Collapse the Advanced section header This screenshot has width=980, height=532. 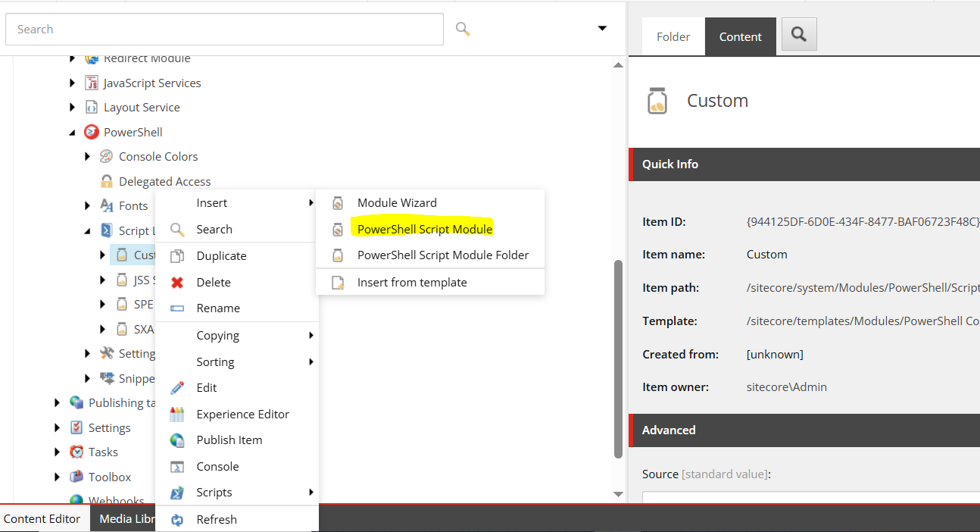coord(804,430)
